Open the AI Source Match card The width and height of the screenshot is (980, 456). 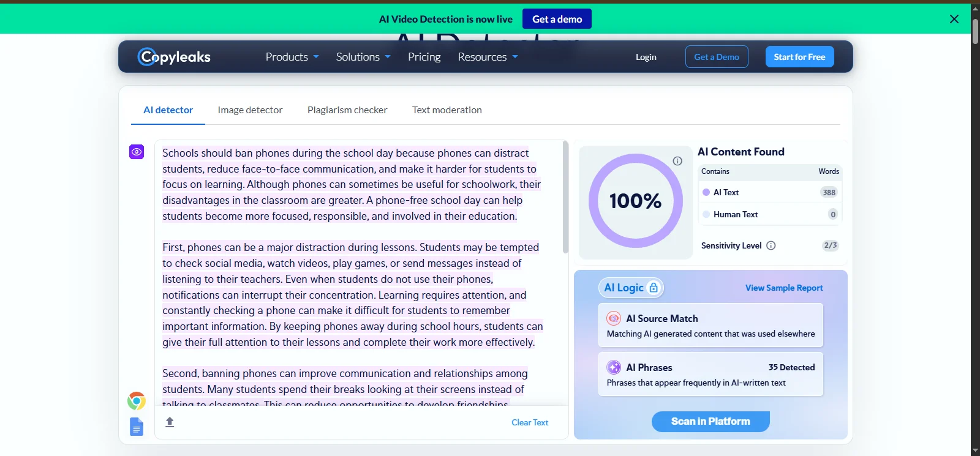pos(710,325)
